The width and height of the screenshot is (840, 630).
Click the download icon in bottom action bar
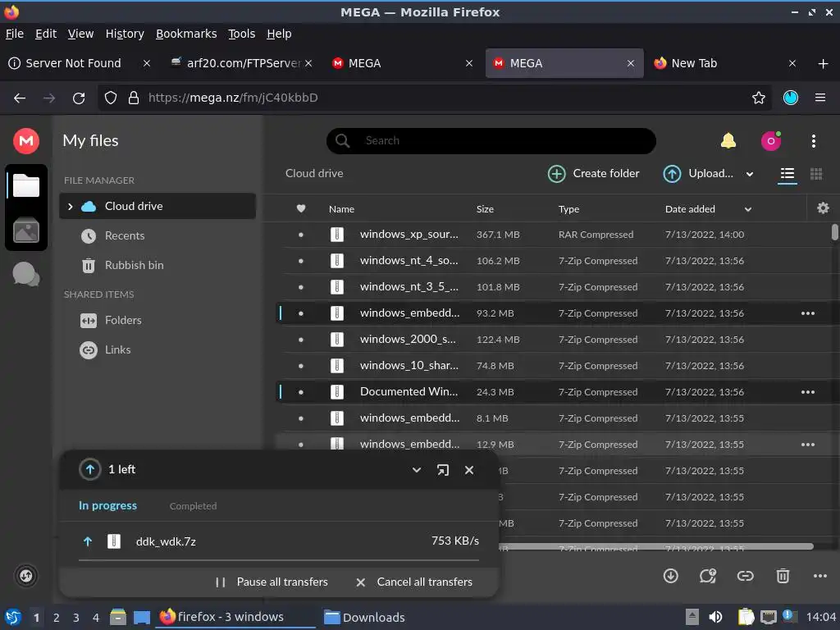[671, 576]
